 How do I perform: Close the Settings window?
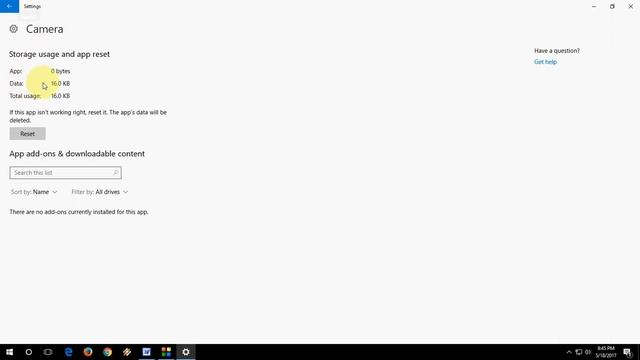pos(631,7)
